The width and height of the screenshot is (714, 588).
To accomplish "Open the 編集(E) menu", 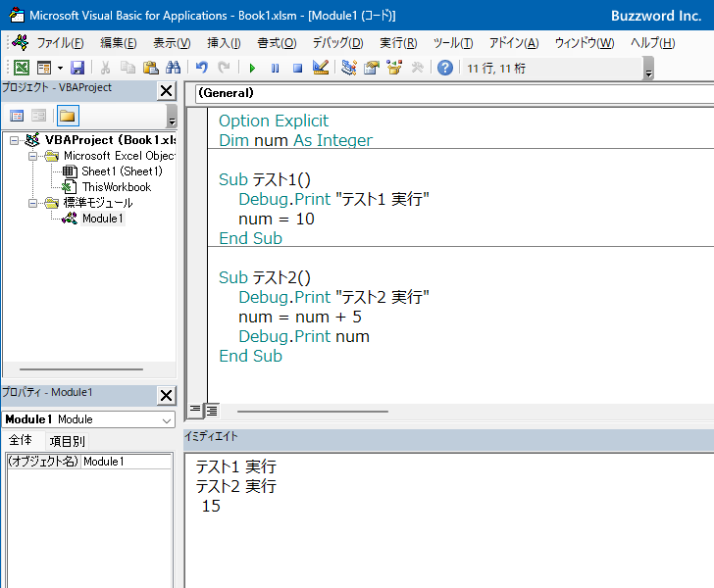I will click(x=119, y=43).
